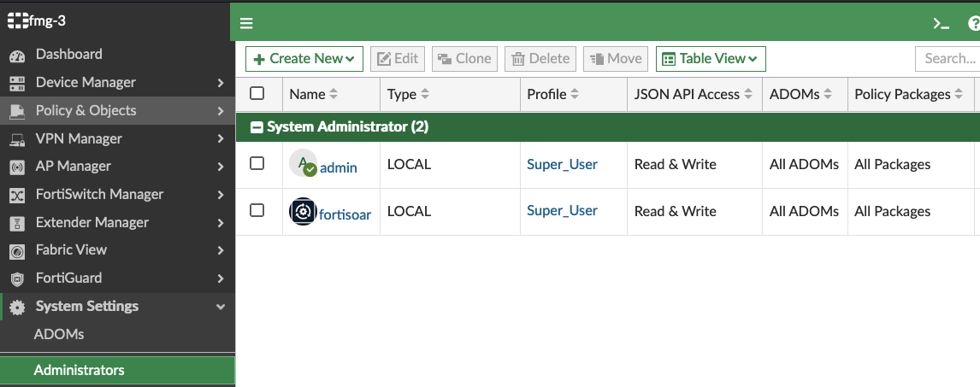Open the Table View dropdown
The width and height of the screenshot is (980, 387).
click(711, 59)
